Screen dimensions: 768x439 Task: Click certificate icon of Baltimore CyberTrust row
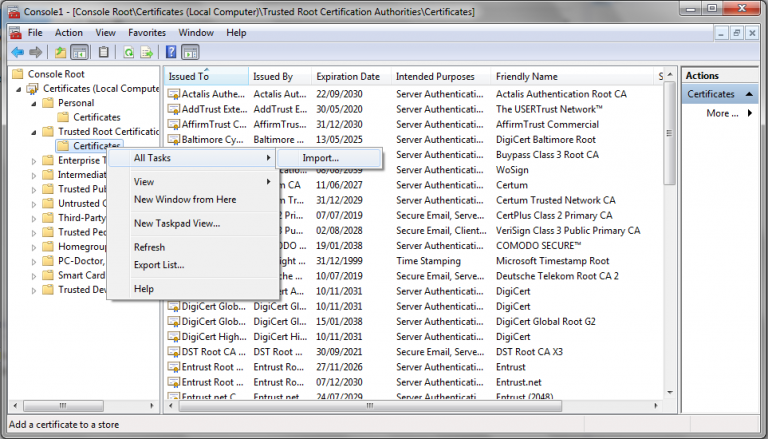pyautogui.click(x=173, y=140)
